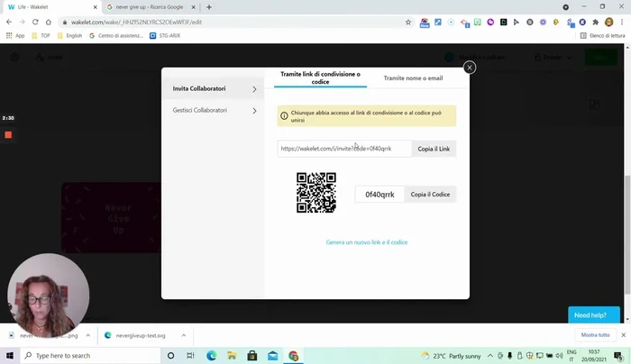
Task: Open Invita Collaboratori section
Action: click(215, 89)
